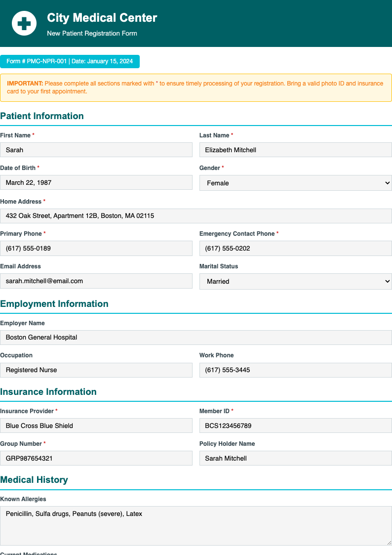Viewport: 392px width, 555px height.
Task: Select the Insurance Provider field
Action: (96, 426)
